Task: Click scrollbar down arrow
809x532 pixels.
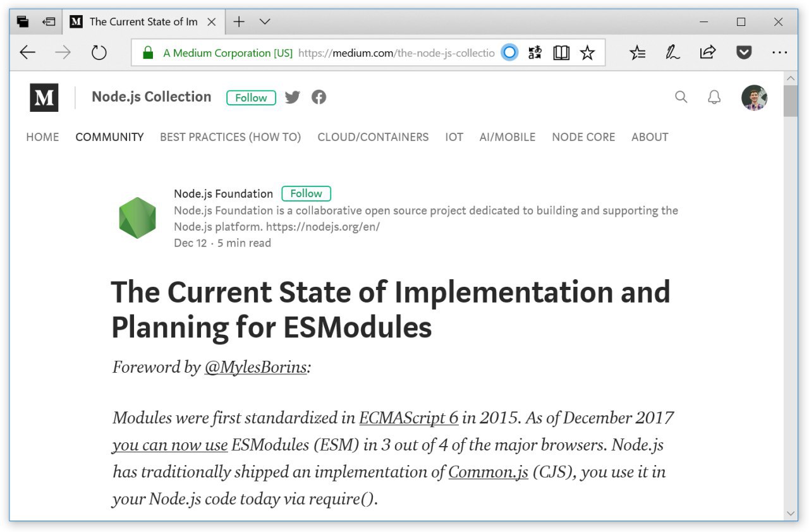Action: 790,513
